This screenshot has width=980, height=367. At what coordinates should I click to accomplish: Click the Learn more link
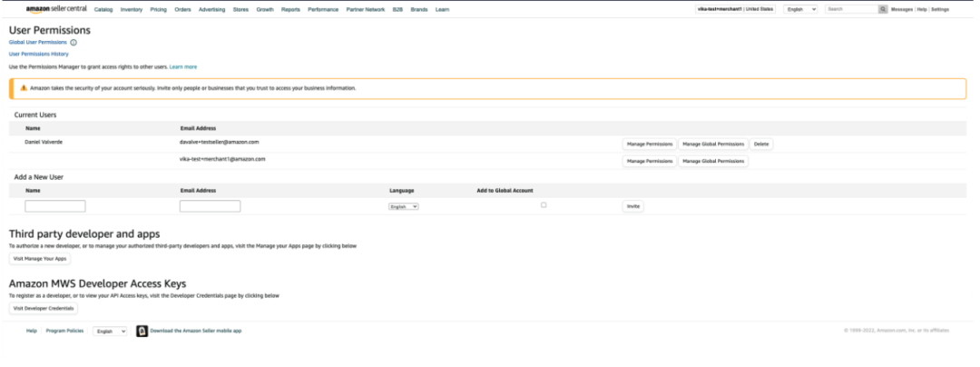click(183, 67)
